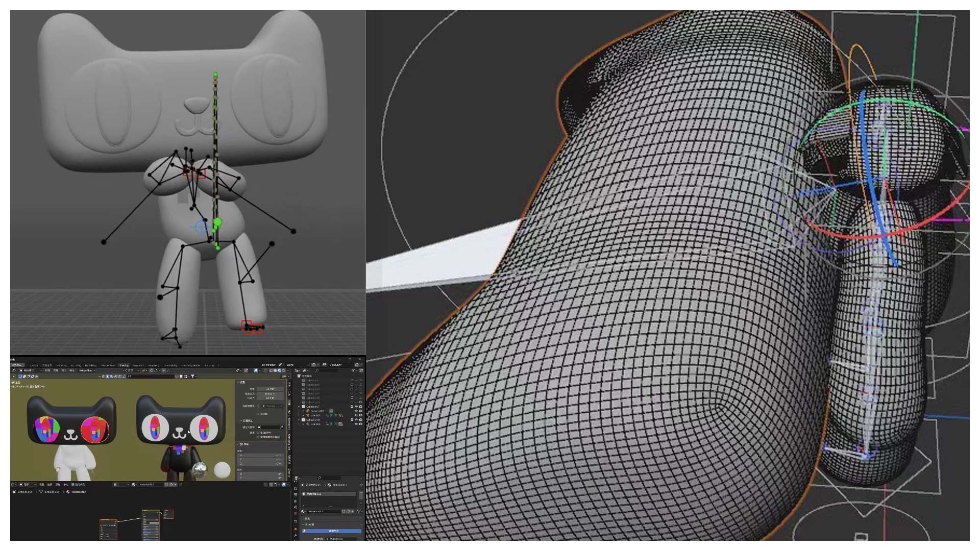
Task: Click the 3D cursor location X field
Action: point(260,455)
